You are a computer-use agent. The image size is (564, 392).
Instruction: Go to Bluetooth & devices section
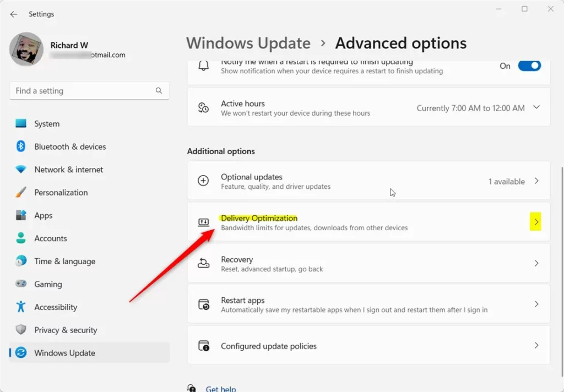coord(89,146)
